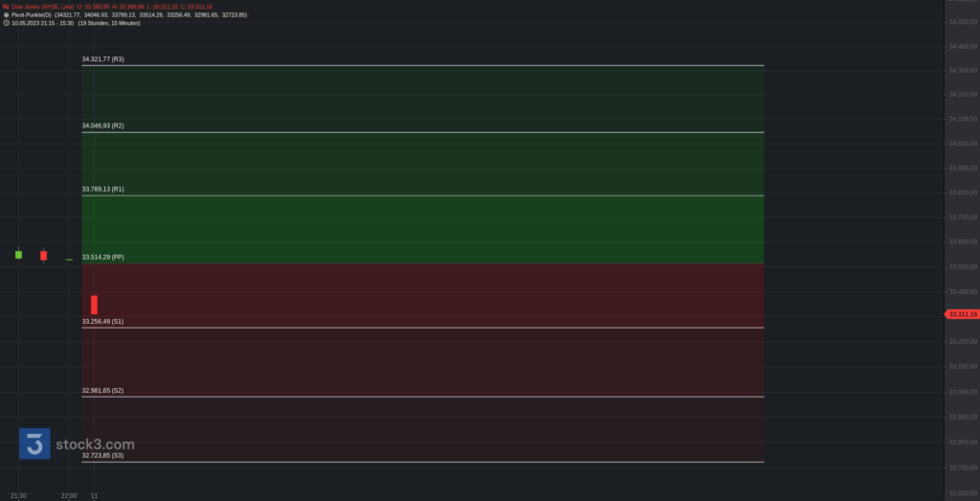Click the 32.981,65 (S2) support label
The width and height of the screenshot is (980, 501).
103,390
